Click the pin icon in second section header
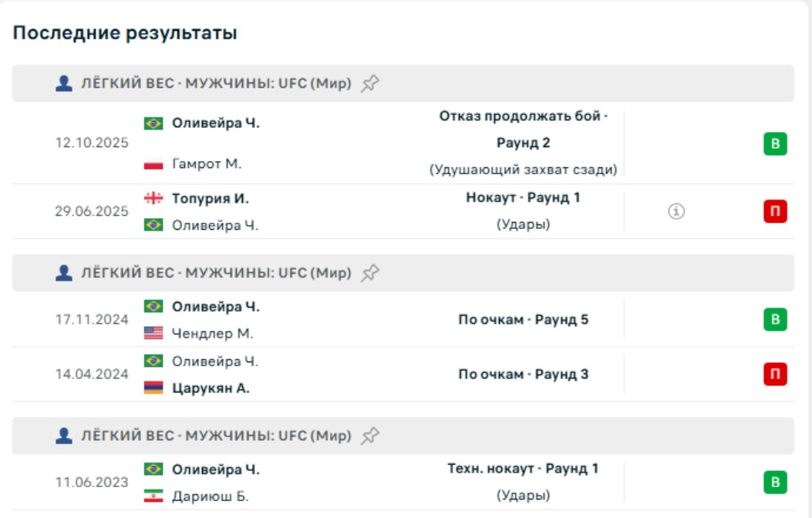 [x=370, y=273]
